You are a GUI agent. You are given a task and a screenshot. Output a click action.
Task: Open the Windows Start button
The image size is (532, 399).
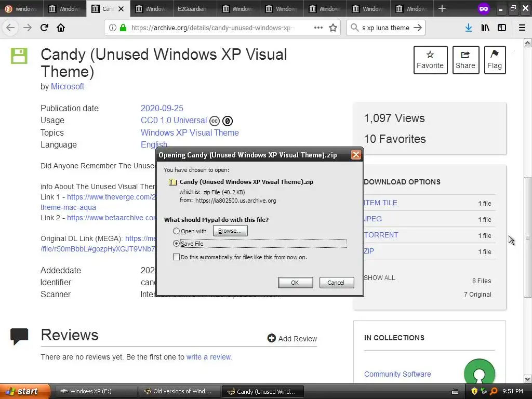(x=24, y=391)
